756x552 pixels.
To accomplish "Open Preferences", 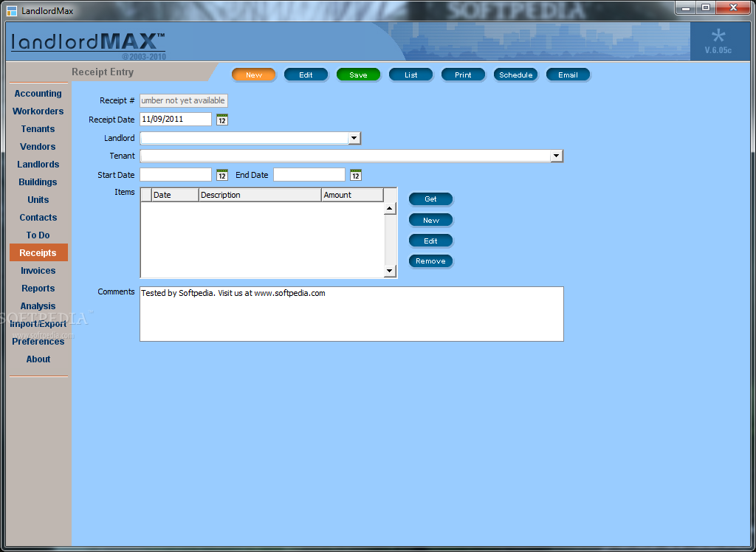I will 38,342.
